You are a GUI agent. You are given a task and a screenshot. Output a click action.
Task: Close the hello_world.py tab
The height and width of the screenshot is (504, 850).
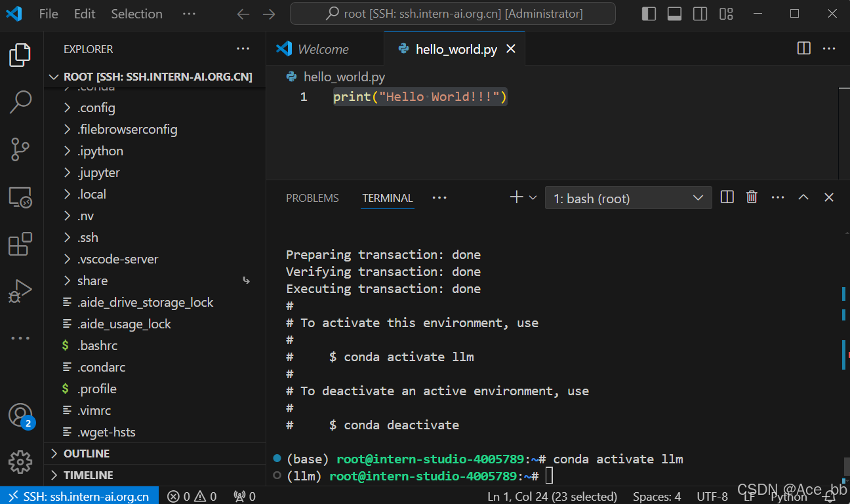pos(511,49)
